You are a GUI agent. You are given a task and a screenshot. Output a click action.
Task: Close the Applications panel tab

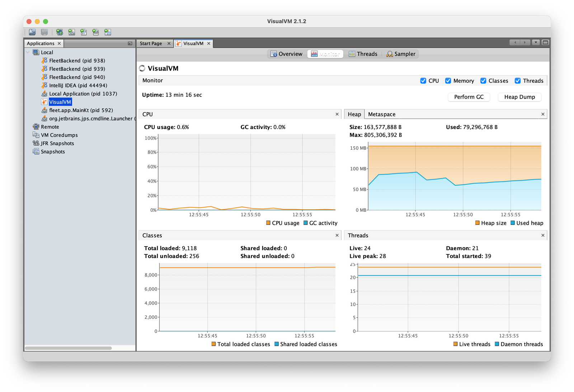pos(59,43)
